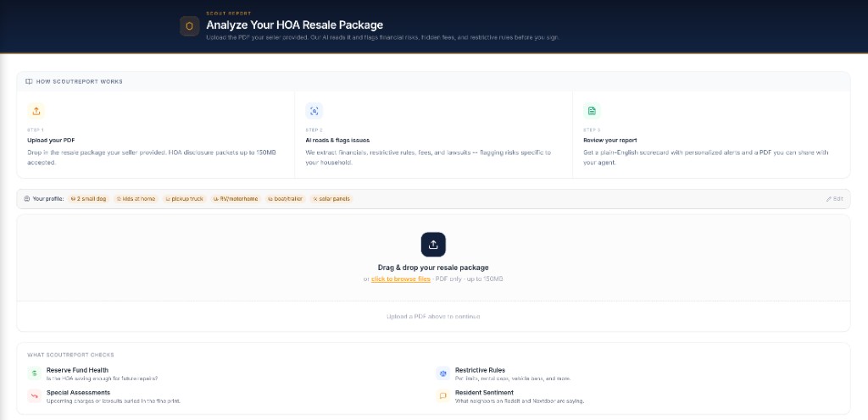Click the ScoutReport logo icon in header
The width and height of the screenshot is (868, 420).
click(x=189, y=26)
